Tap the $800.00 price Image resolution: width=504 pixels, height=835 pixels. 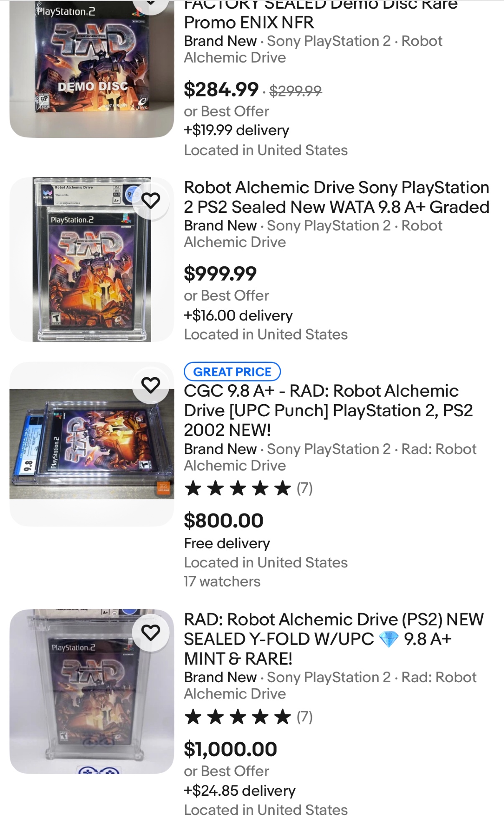[224, 521]
